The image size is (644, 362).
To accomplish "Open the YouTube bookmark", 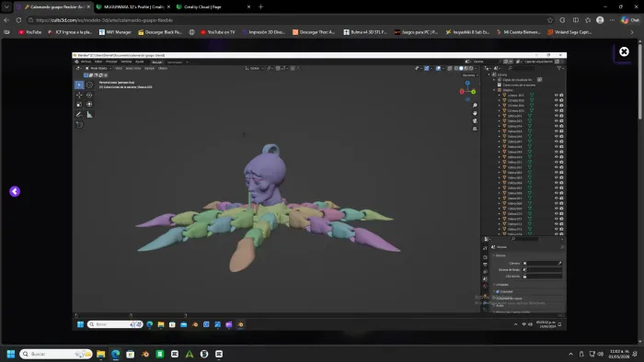I will [29, 32].
